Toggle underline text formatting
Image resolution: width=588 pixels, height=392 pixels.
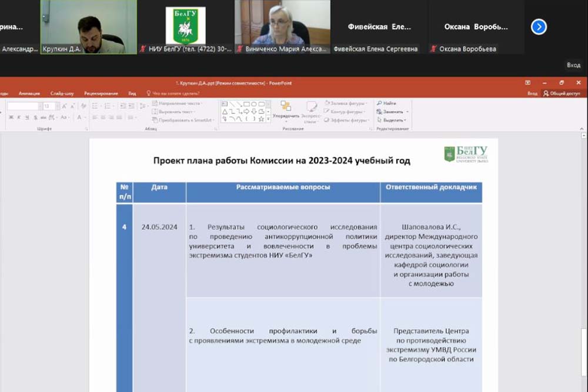[x=26, y=118]
